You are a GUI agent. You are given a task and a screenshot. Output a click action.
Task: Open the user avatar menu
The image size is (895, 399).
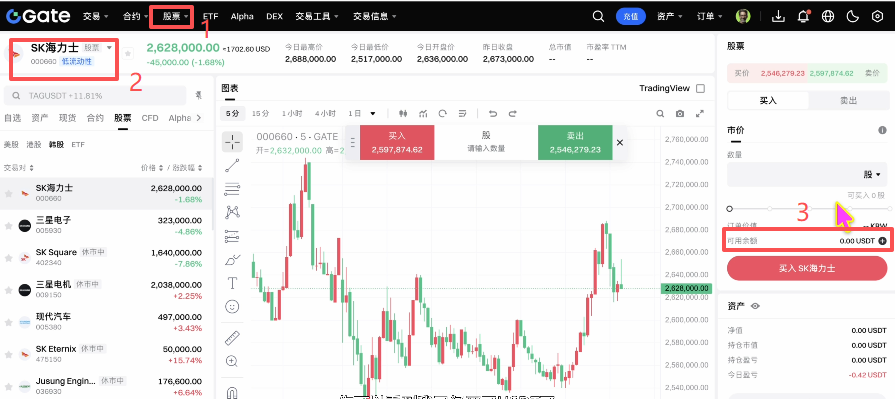pyautogui.click(x=743, y=17)
